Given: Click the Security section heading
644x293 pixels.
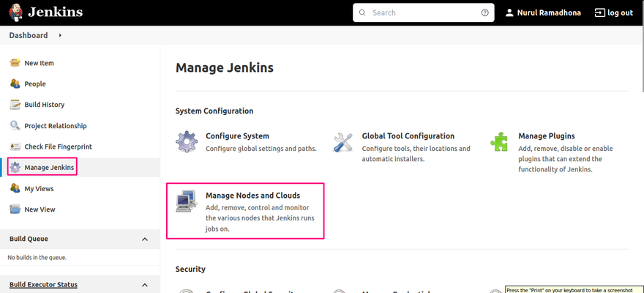Looking at the screenshot, I should (x=190, y=269).
